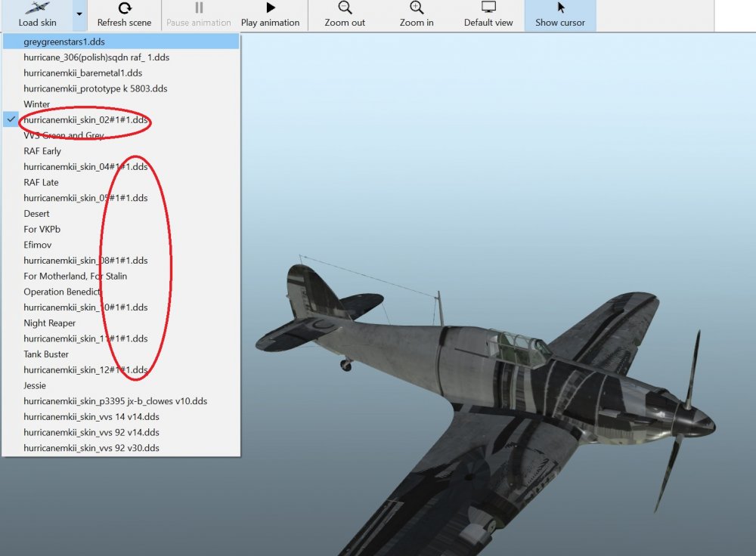Select hurricanemkii_skin_10#1#1.dds
The width and height of the screenshot is (756, 556).
click(121, 307)
